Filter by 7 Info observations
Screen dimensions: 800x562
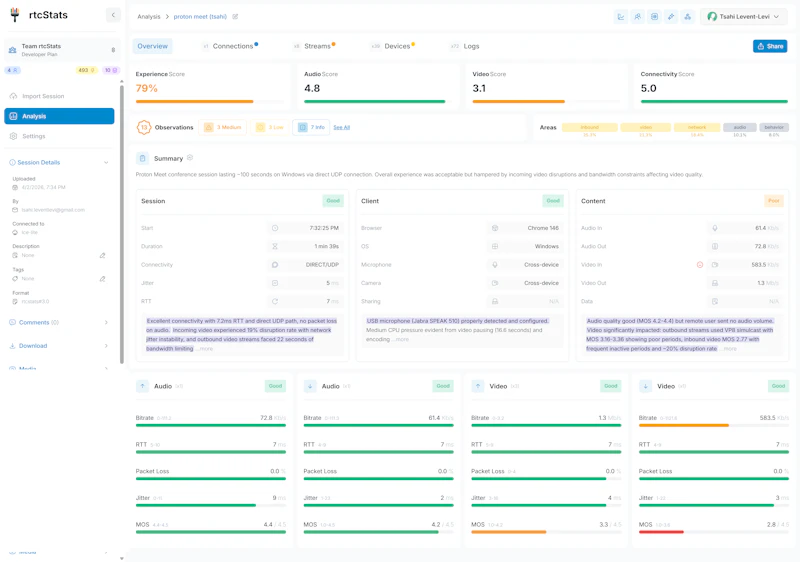311,127
